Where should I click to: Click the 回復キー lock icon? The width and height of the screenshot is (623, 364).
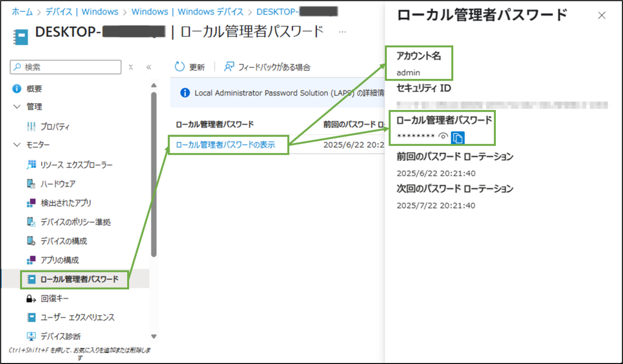(x=31, y=299)
